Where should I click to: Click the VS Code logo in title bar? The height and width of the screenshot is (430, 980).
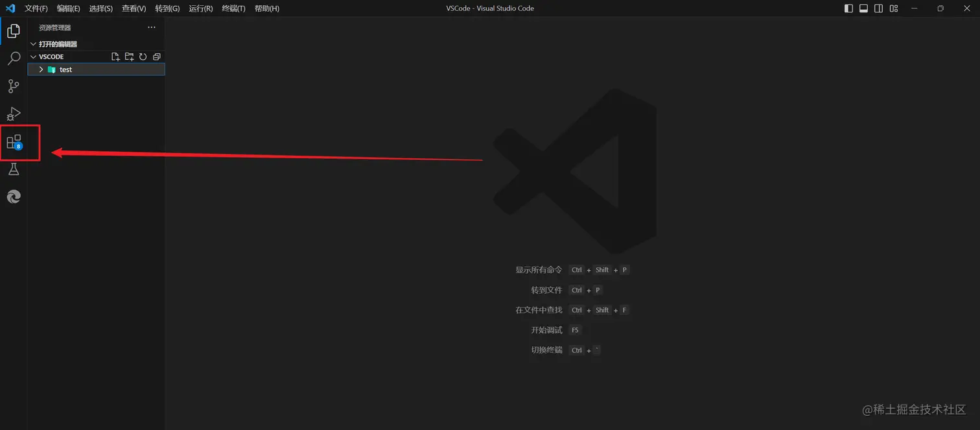click(10, 8)
